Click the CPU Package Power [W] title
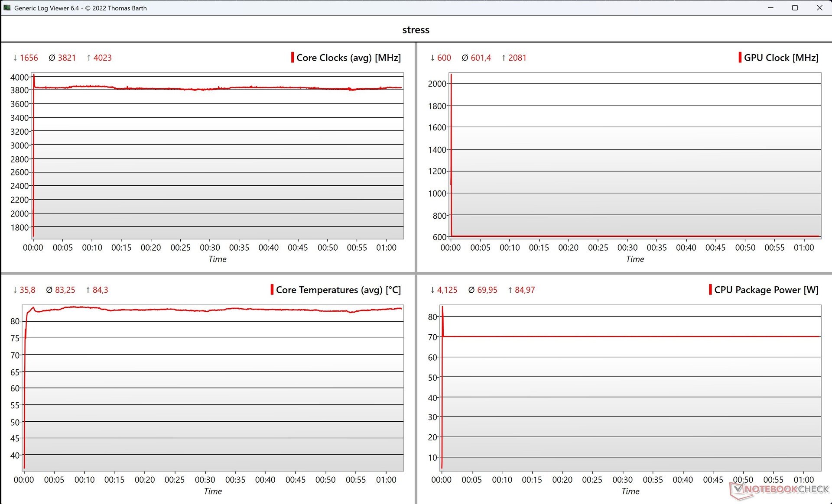This screenshot has width=832, height=504. (x=766, y=290)
